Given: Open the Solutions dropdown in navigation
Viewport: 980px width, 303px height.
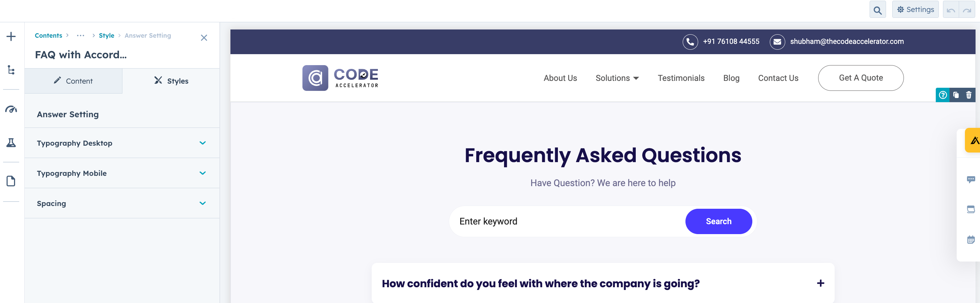Looking at the screenshot, I should (x=617, y=78).
